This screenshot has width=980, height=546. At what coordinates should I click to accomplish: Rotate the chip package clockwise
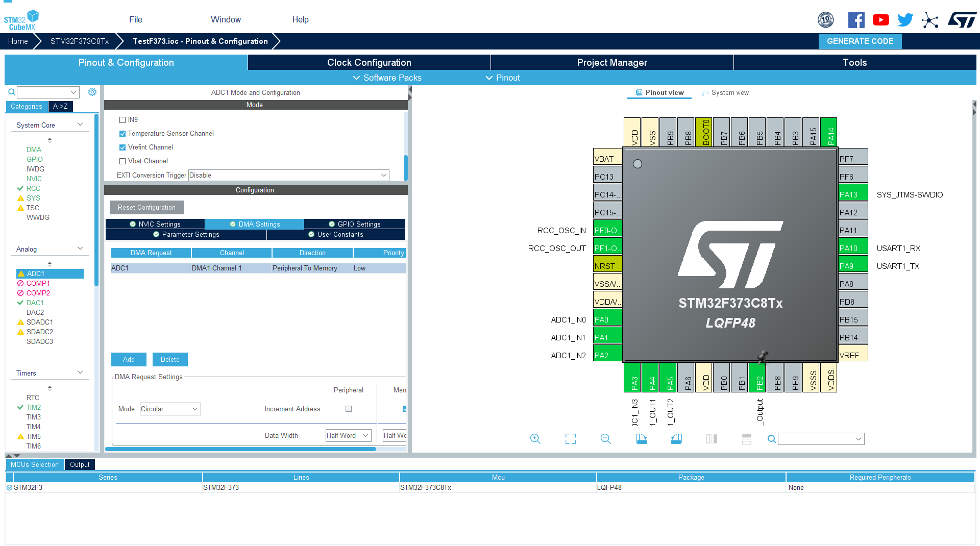tap(641, 438)
